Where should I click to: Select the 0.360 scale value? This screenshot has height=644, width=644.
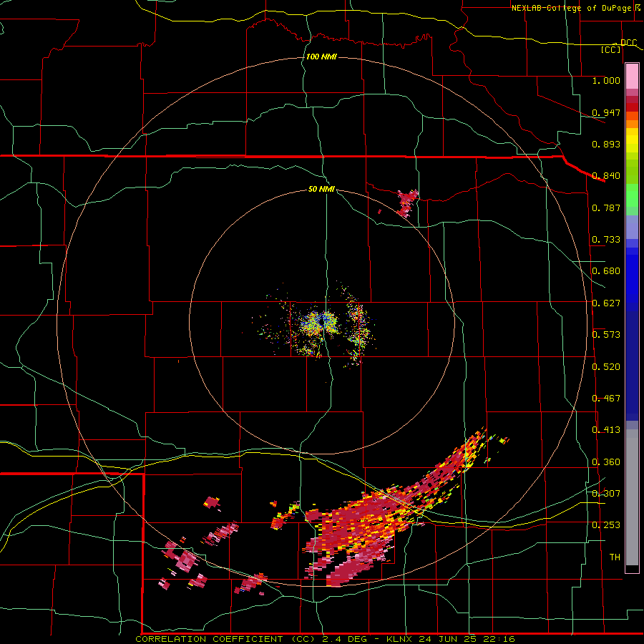click(606, 462)
